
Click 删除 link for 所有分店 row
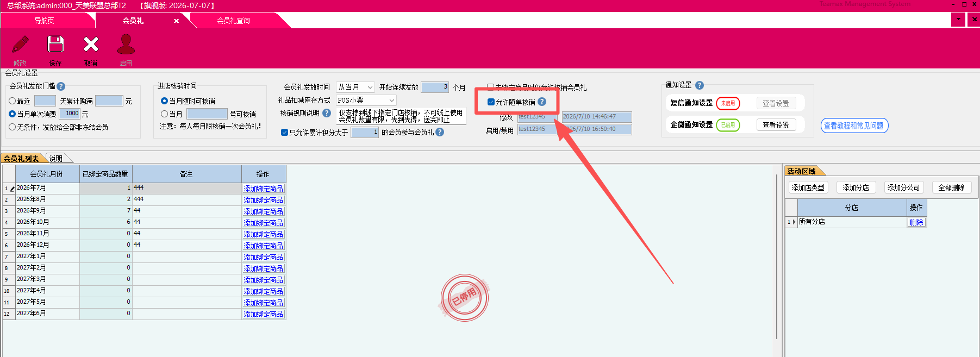click(916, 222)
